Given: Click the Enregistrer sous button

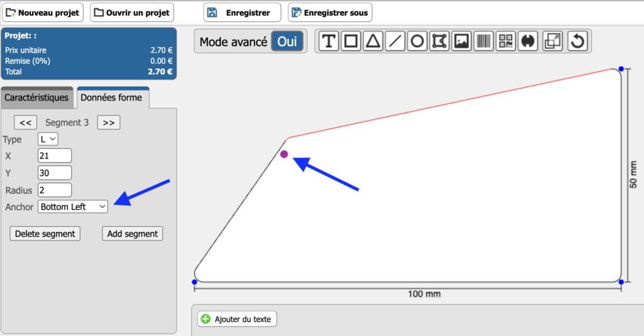Looking at the screenshot, I should [x=330, y=13].
